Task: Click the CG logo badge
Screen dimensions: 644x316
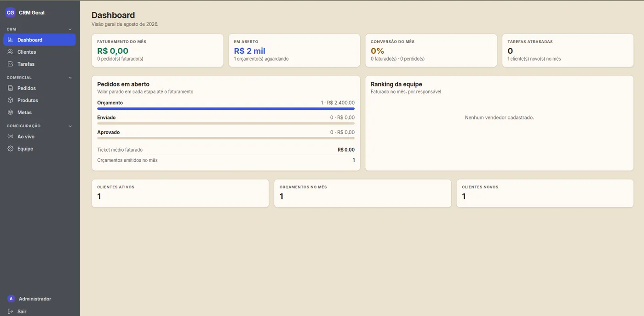Action: pos(10,13)
